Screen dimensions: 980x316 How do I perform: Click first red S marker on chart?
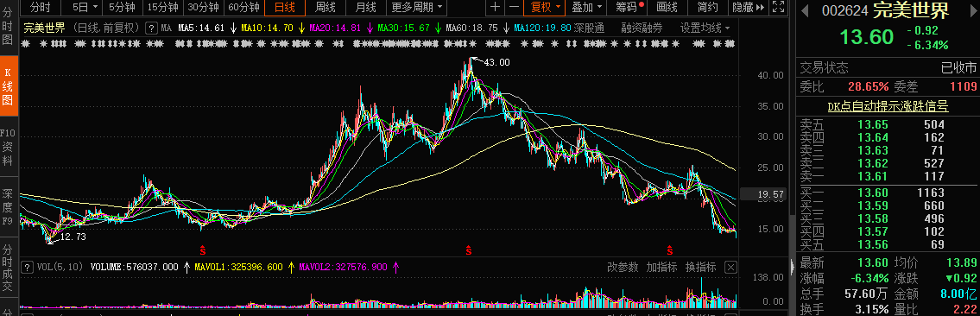pos(203,251)
